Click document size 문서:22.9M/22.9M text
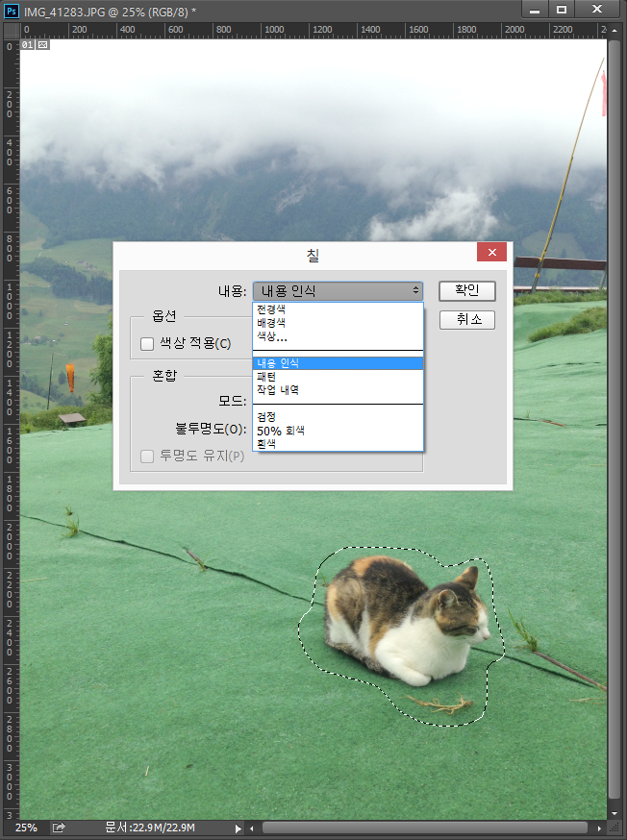627x840 pixels. (150, 828)
